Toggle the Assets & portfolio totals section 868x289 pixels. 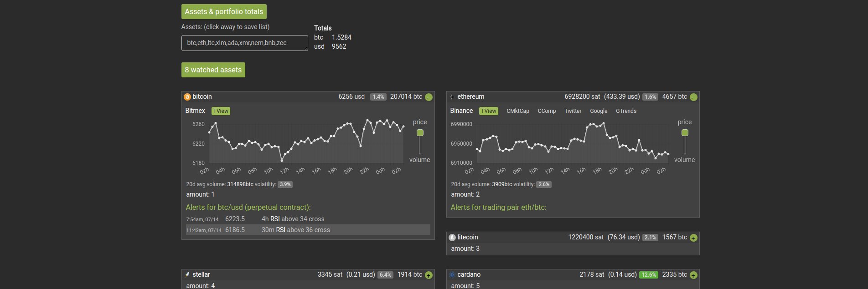[x=224, y=11]
